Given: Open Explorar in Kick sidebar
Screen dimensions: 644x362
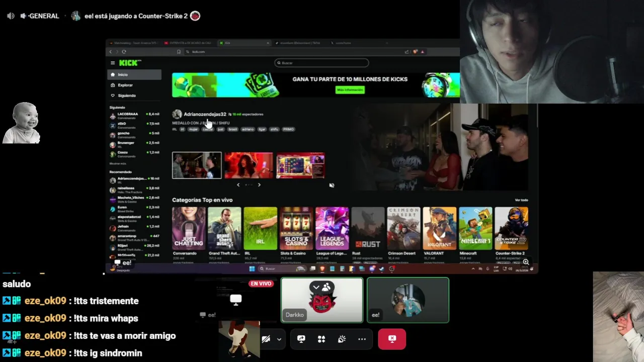Looking at the screenshot, I should click(134, 85).
